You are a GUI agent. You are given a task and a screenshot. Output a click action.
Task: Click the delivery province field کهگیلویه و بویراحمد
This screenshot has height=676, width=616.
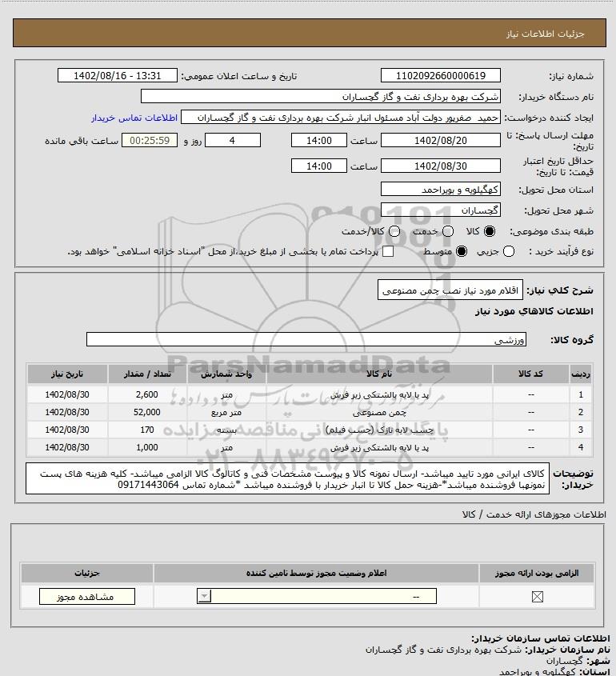(441, 190)
